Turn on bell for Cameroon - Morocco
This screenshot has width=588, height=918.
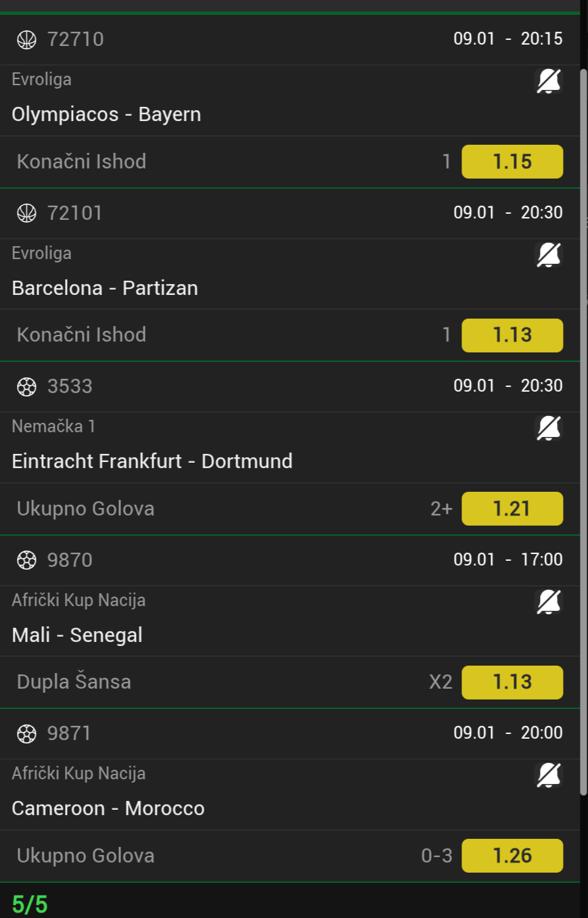click(x=548, y=775)
